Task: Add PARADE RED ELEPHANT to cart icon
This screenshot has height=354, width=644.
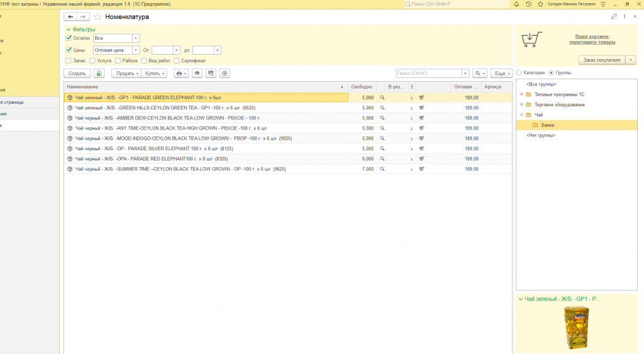Action: [421, 159]
